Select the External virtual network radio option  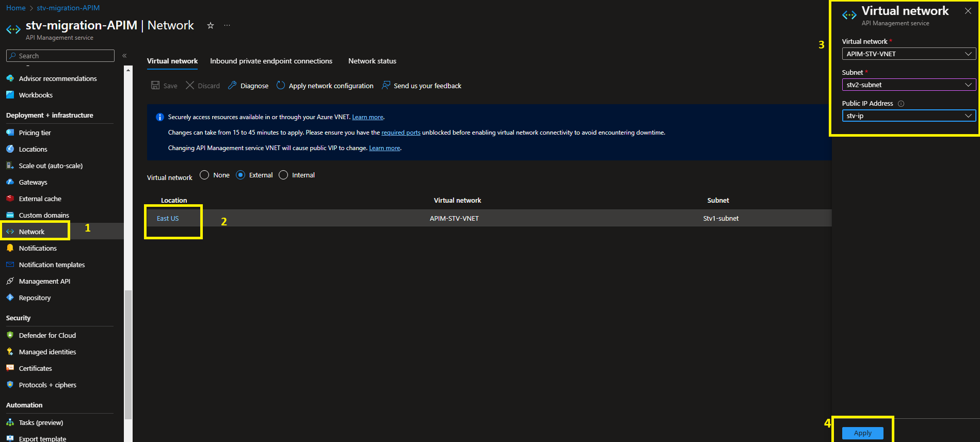click(240, 175)
